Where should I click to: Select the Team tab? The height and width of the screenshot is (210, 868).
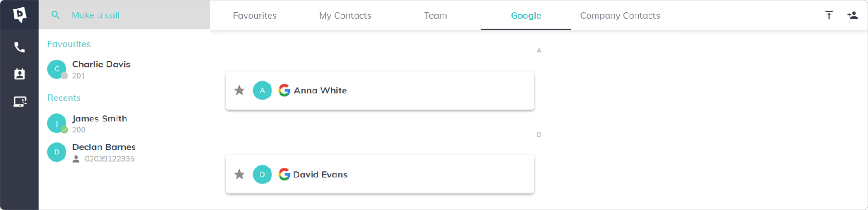pos(435,15)
